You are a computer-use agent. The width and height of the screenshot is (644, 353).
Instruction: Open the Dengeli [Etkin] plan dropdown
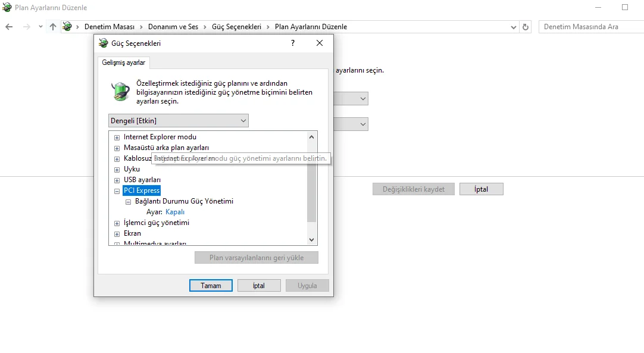[178, 120]
